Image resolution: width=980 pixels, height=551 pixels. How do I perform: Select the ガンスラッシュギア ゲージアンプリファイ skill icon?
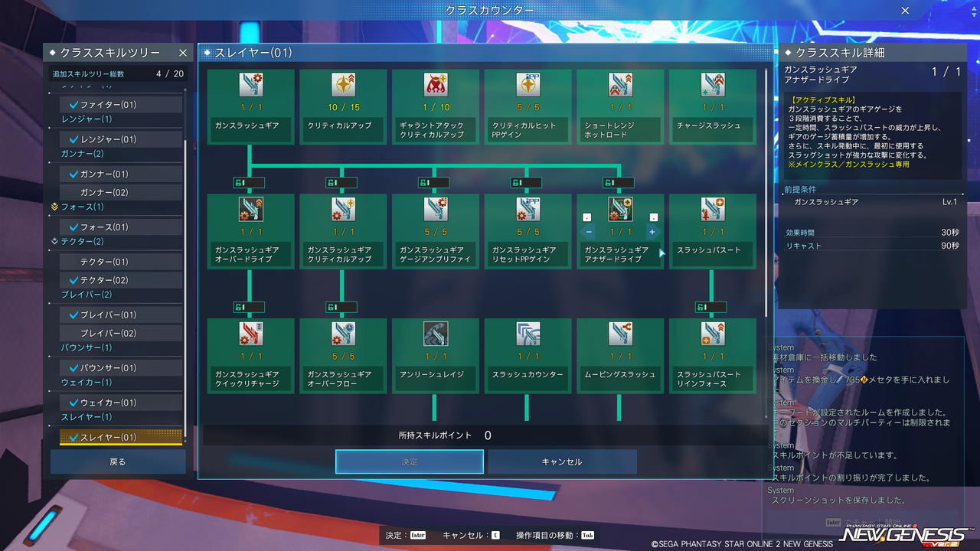[436, 210]
